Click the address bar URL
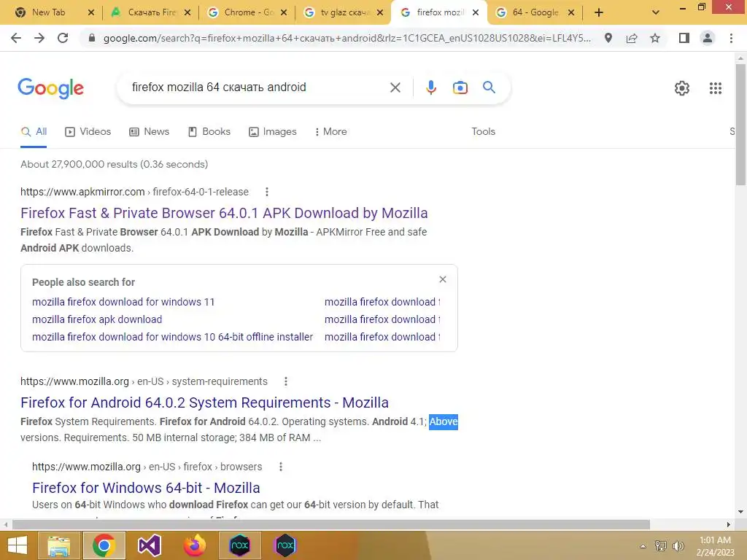 point(347,38)
